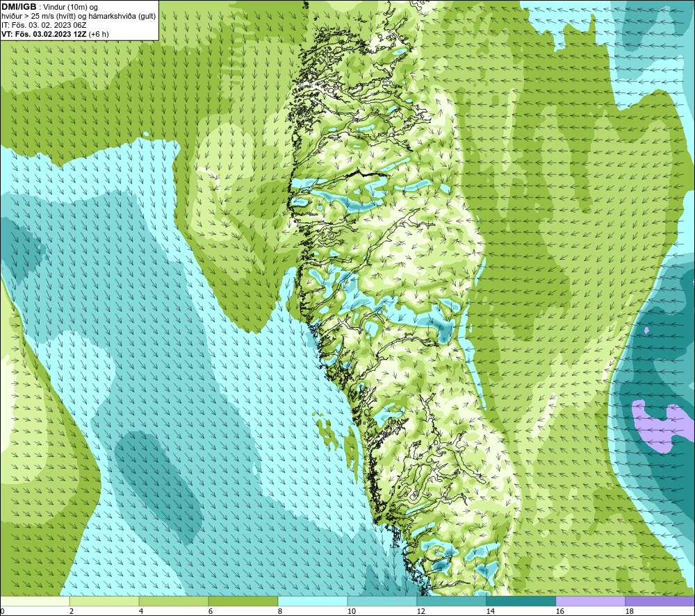Click the 12–14 m/s teal legend swatch
This screenshot has width=695, height=616.
tap(452, 601)
